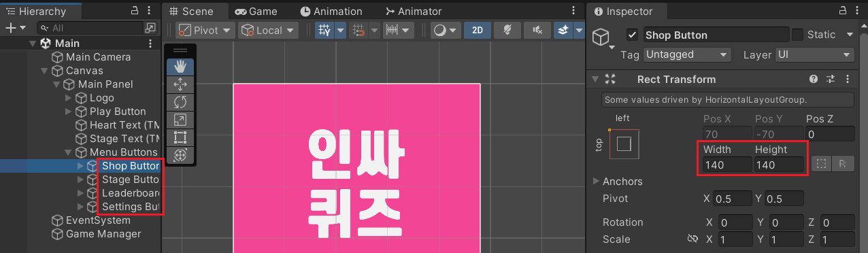Open Rect Transform help reference icon

[x=814, y=80]
